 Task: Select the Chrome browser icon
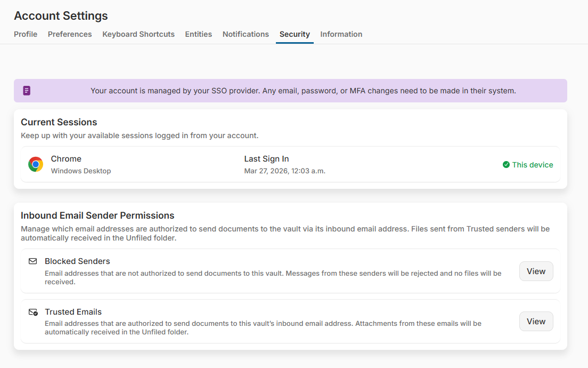[x=35, y=164]
